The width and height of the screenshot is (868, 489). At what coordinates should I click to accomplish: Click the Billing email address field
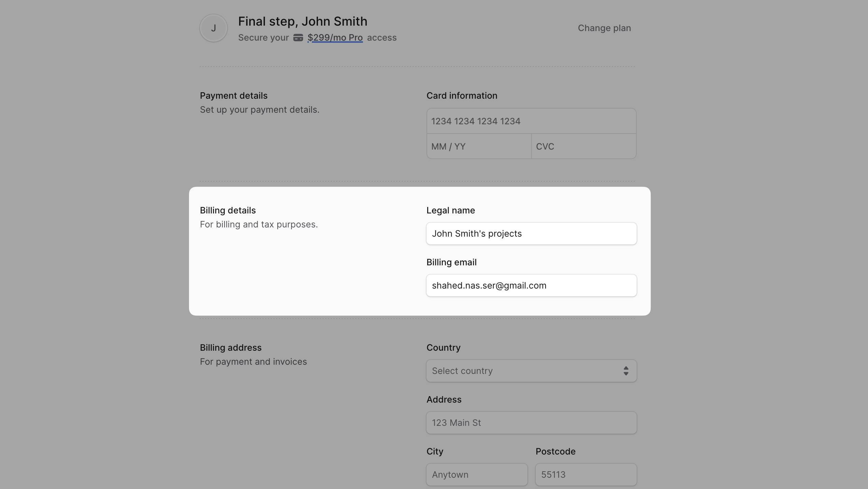click(x=531, y=285)
